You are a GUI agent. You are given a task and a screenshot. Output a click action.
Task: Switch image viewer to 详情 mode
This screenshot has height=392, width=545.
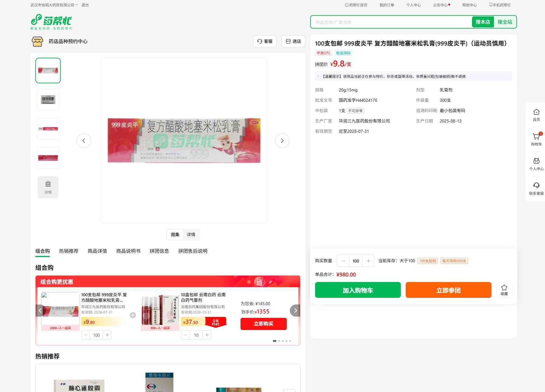191,235
